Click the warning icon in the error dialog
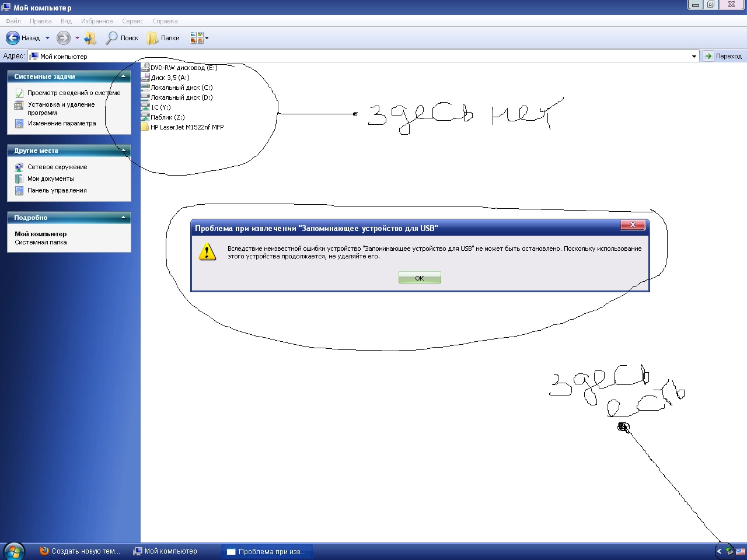Screen dimensions: 747x560 tap(207, 252)
